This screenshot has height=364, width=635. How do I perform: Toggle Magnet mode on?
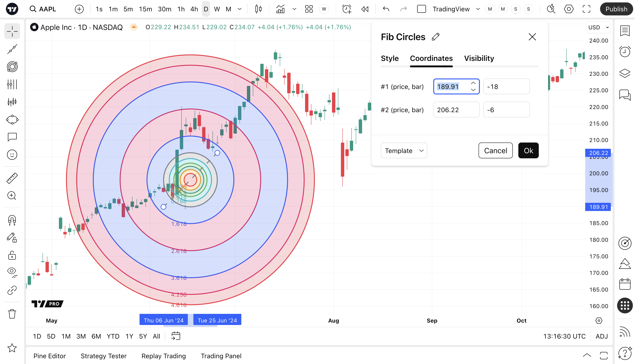point(12,220)
